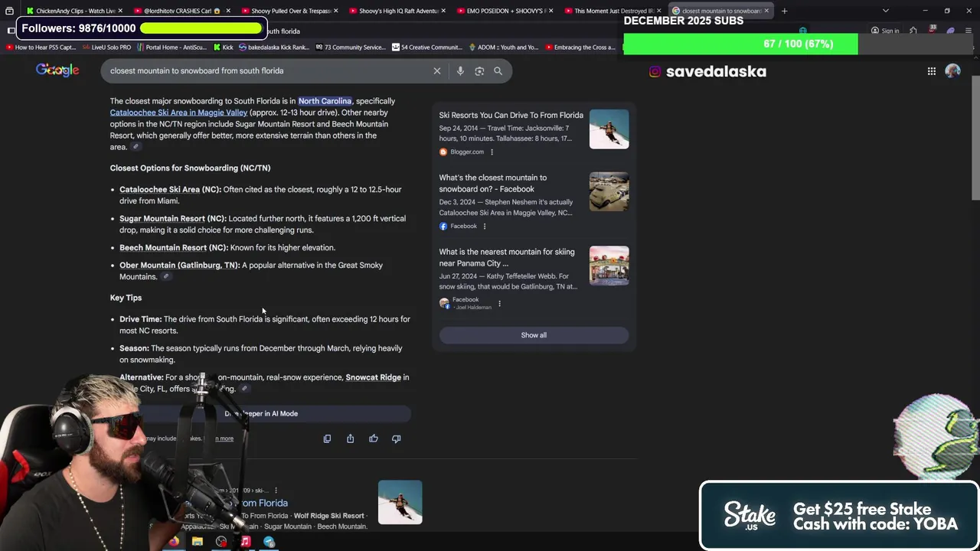Open 'What's the closest mountain to snowboard on?' result
The width and height of the screenshot is (980, 551).
[493, 184]
